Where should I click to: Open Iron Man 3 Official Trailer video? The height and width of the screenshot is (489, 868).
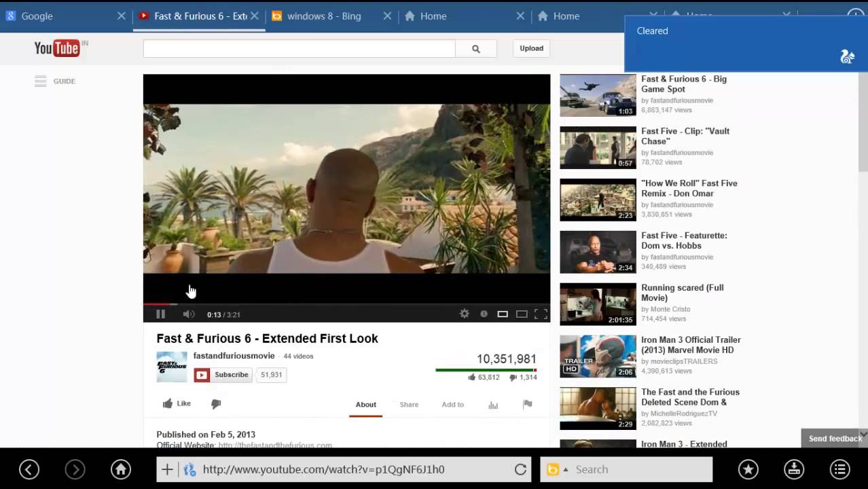point(691,345)
